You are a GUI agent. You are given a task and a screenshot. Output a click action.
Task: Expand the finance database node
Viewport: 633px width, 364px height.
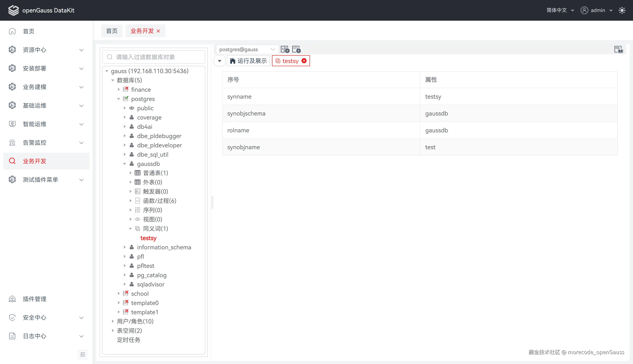coord(119,90)
